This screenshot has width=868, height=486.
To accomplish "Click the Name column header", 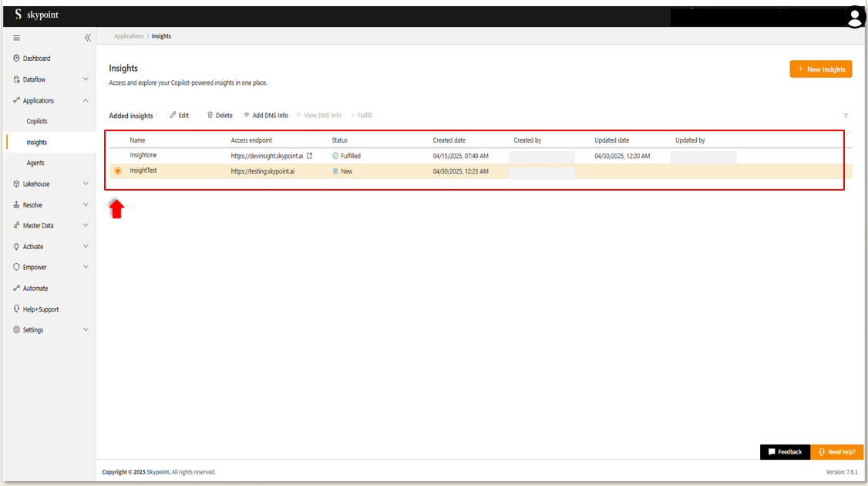I will [x=137, y=140].
